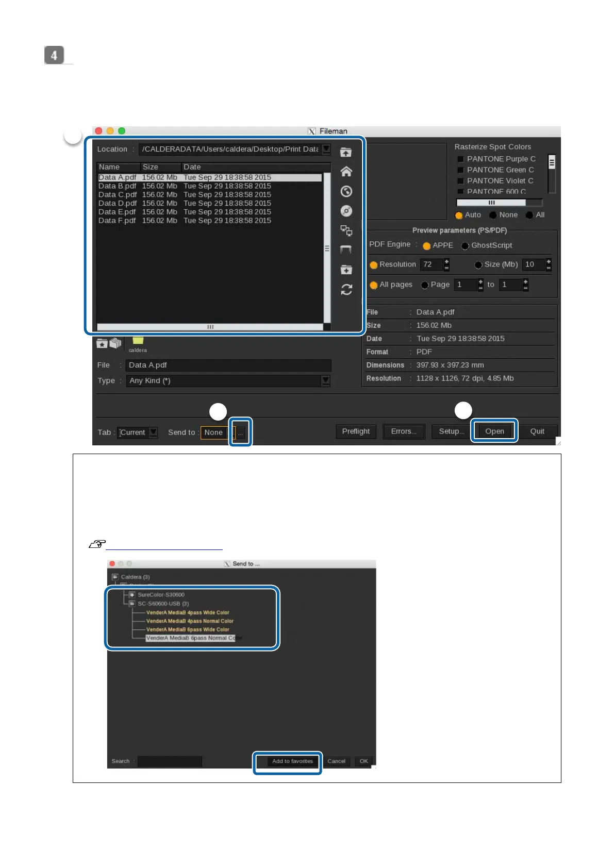Click the File name input field
This screenshot has height=868, width=614.
tap(228, 365)
